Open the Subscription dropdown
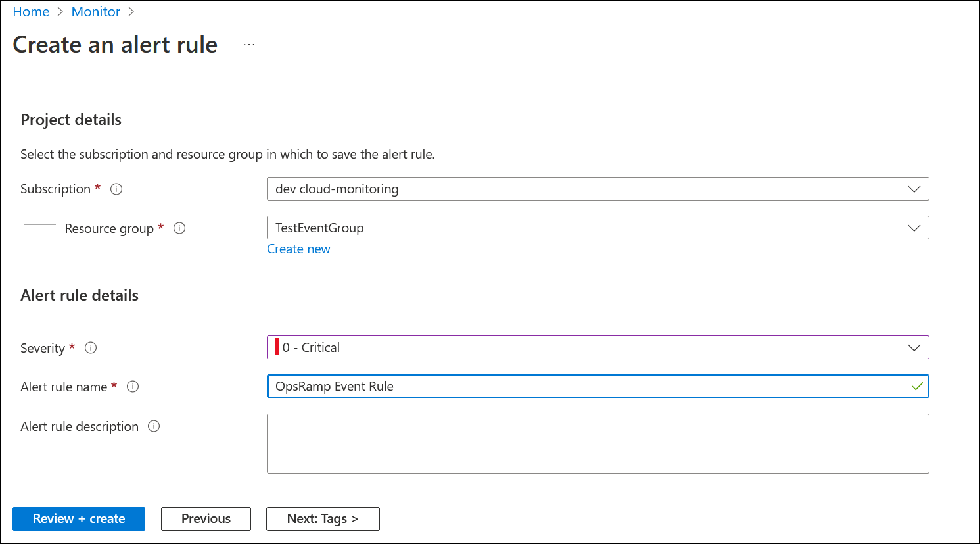The height and width of the screenshot is (544, 980). 597,189
